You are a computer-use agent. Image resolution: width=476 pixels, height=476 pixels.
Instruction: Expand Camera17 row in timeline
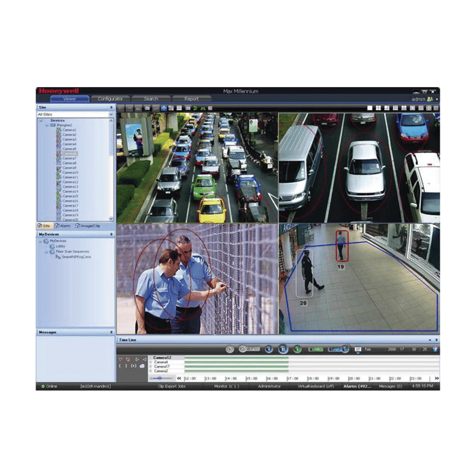coord(150,367)
